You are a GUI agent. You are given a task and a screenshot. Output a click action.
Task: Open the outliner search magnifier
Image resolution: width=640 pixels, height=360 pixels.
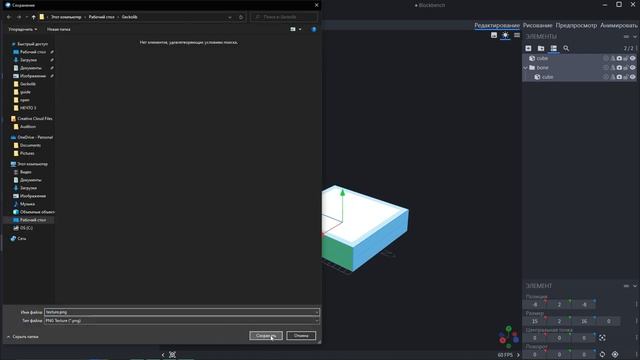[x=566, y=48]
